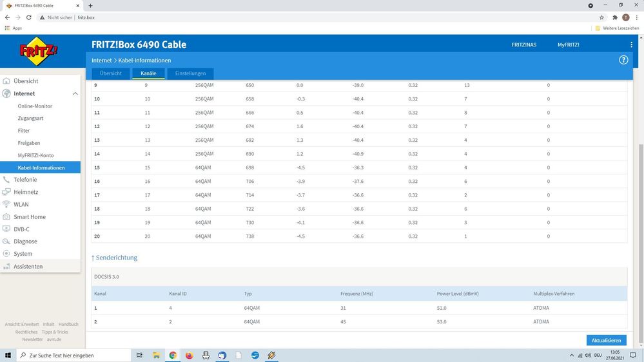Select the Kanäle tab
The width and height of the screenshot is (644, 362).
click(x=148, y=73)
